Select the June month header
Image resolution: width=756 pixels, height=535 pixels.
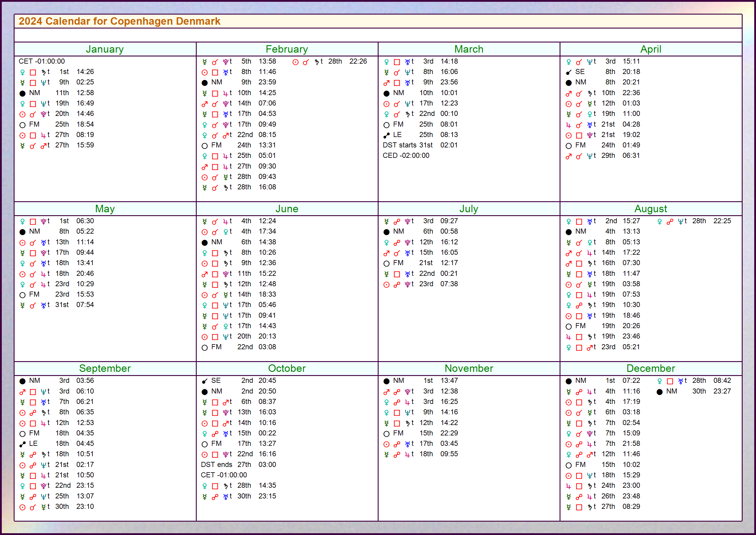tap(287, 209)
